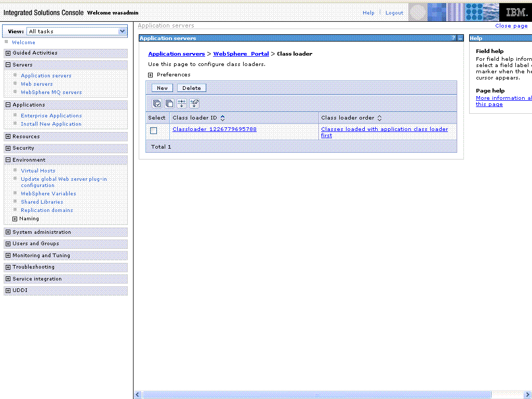Open WebSphere Variables link
This screenshot has width=532, height=399.
48,193
